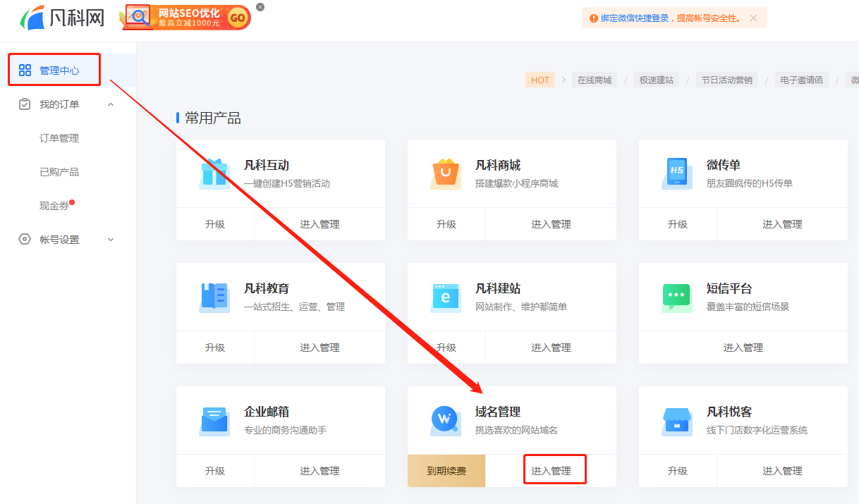Screen dimensions: 859x504
Task: Click the 短信平台 card title
Action: (x=729, y=289)
